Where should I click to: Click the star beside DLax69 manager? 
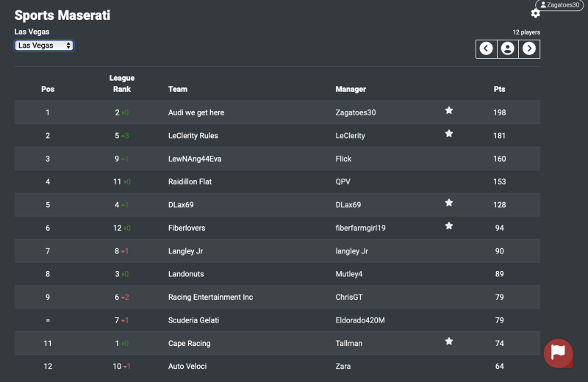click(449, 203)
